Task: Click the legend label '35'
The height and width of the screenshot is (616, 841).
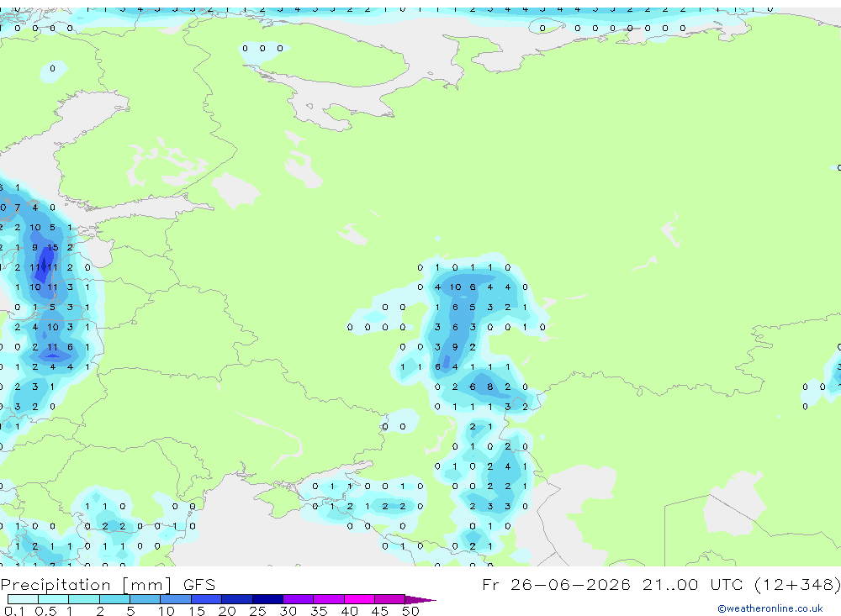Action: [x=319, y=611]
